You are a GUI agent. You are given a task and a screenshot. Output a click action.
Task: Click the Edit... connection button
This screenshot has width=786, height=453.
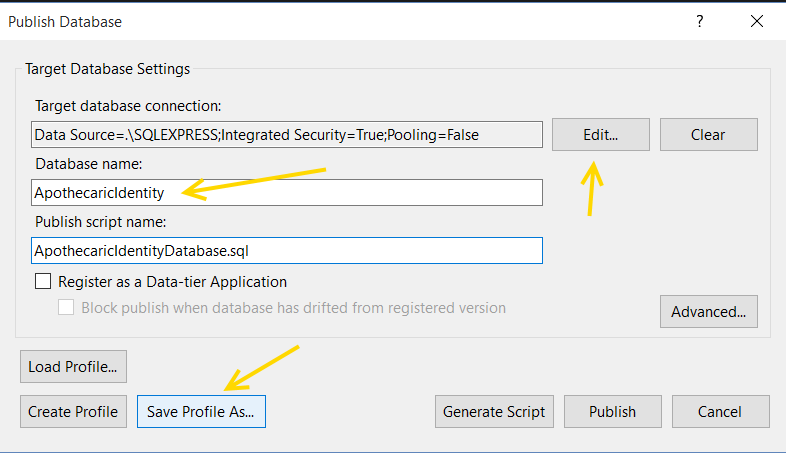(601, 134)
